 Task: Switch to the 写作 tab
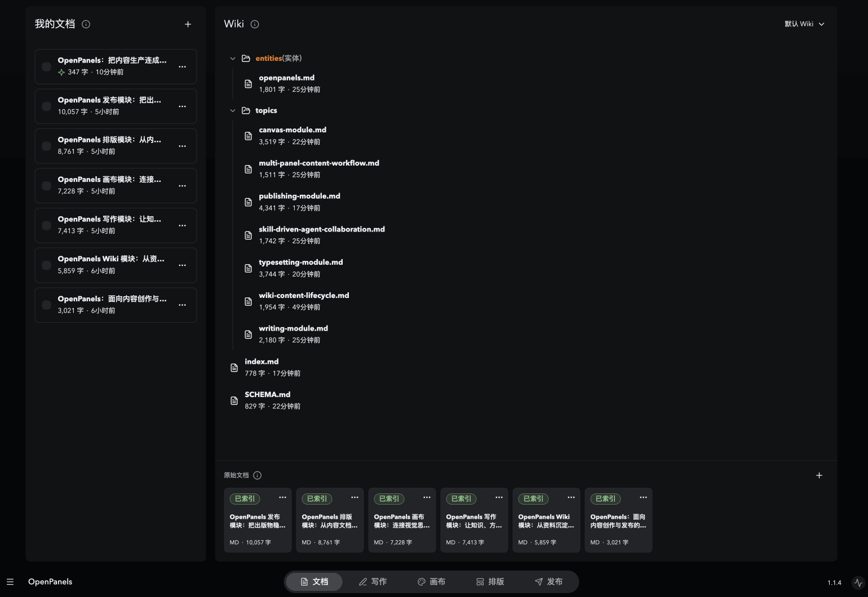[373, 582]
